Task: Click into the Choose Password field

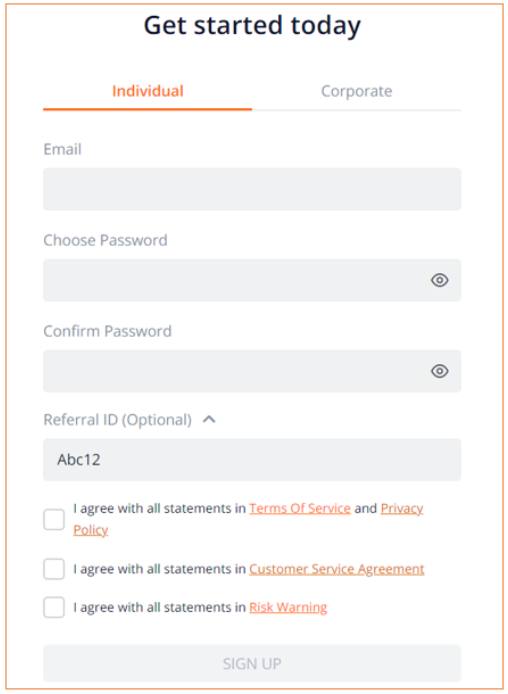Action: point(252,280)
